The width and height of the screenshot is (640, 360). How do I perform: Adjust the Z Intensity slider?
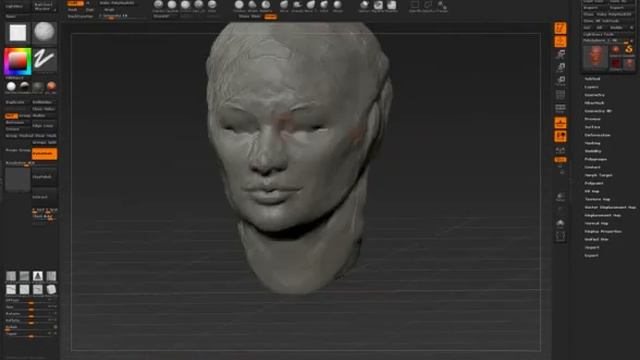pyautogui.click(x=122, y=16)
